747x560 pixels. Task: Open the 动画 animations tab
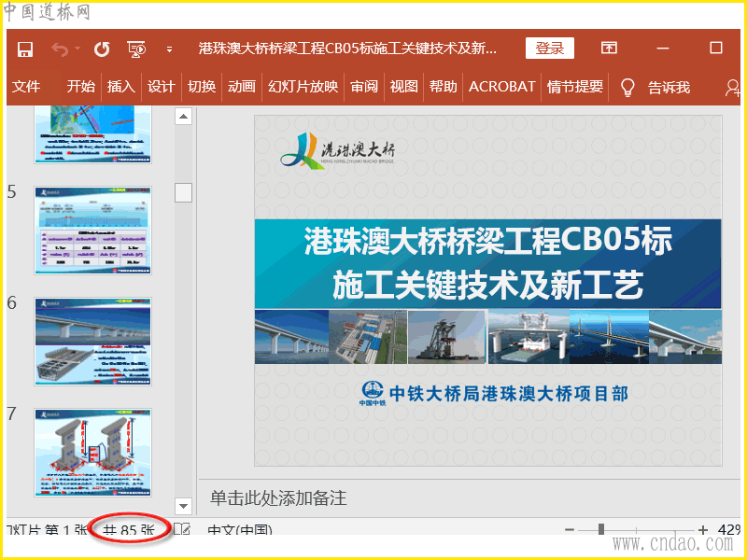click(x=242, y=87)
